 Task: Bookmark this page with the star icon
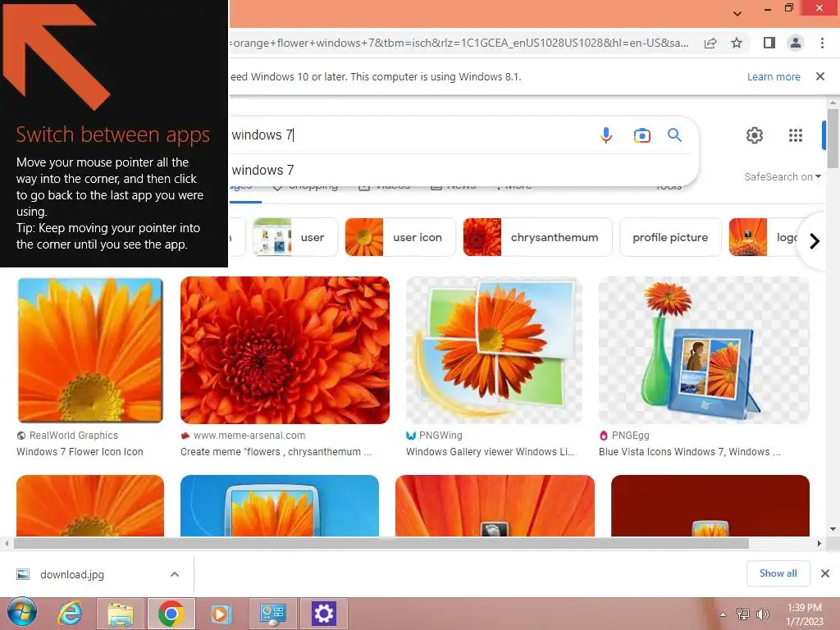click(x=737, y=43)
